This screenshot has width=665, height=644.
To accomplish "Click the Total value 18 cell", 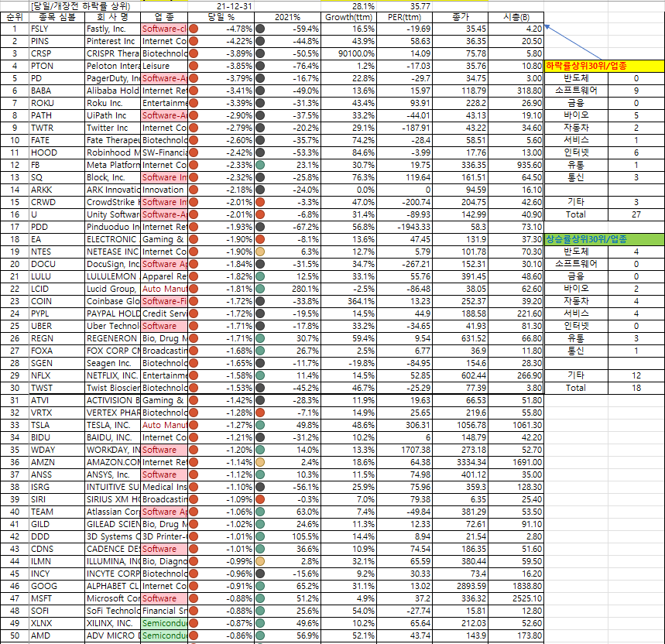I will click(x=636, y=388).
